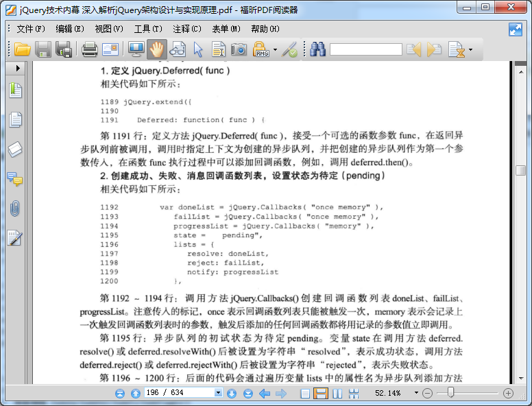This screenshot has height=406, width=532.
Task: Open full screen monitor icon
Action: tap(136, 49)
